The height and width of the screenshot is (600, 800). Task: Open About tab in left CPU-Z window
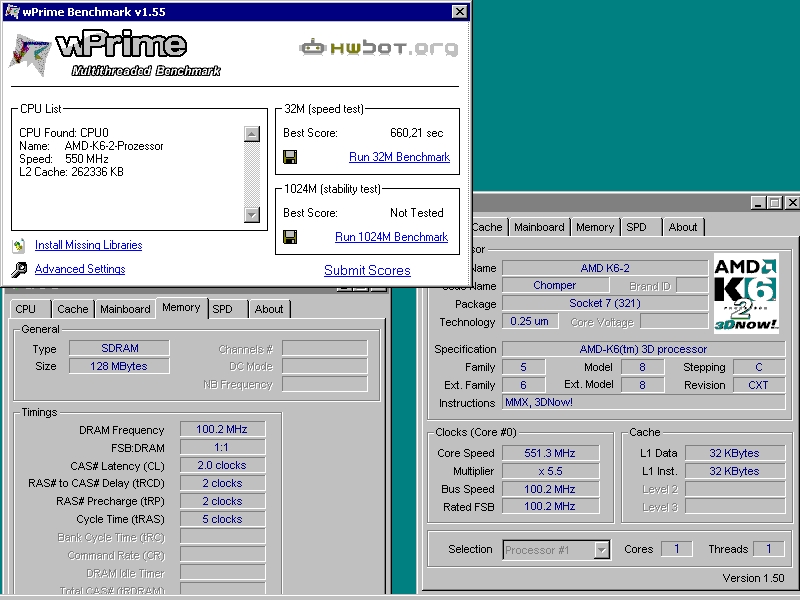click(x=269, y=309)
